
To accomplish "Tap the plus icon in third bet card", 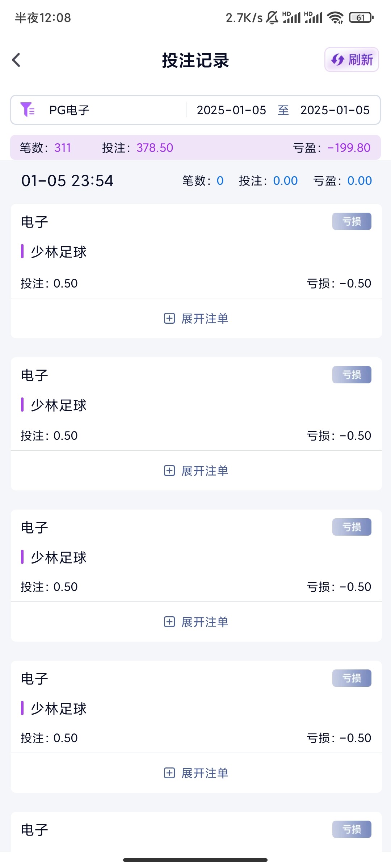I will (x=169, y=622).
